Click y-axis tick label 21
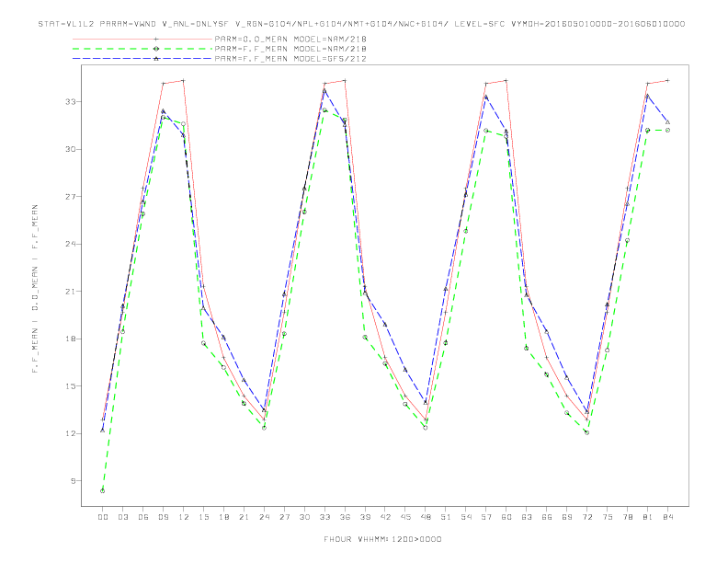This screenshot has width=728, height=563. [x=71, y=292]
